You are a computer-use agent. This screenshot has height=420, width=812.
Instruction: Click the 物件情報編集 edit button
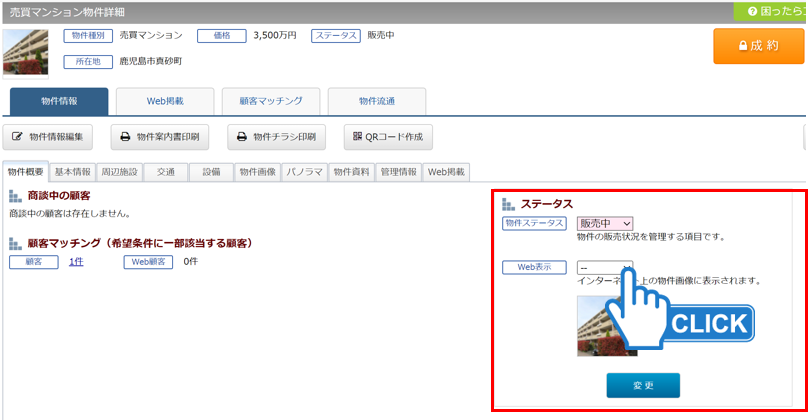coord(48,137)
